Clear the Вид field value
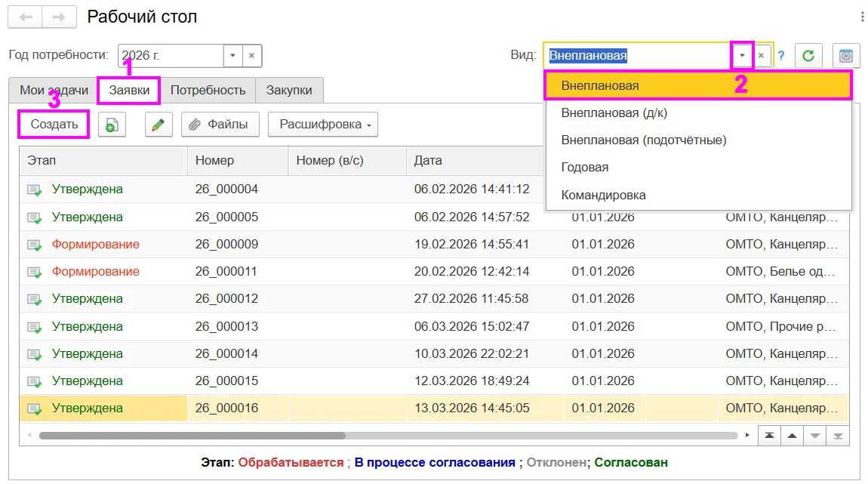The width and height of the screenshot is (868, 484). coord(761,55)
